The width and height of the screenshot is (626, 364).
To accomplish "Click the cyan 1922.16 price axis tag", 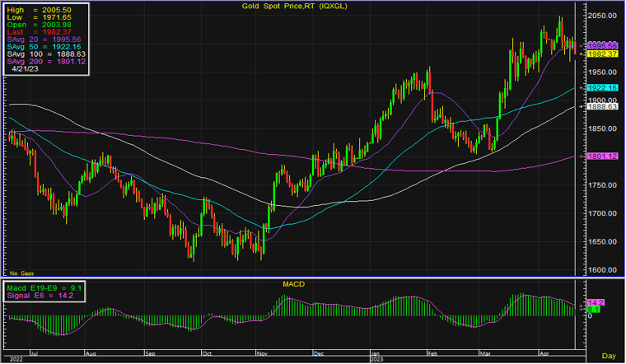I will (x=599, y=86).
